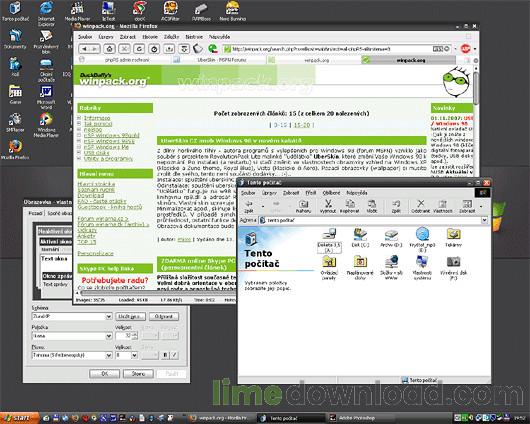Toggle italic font button in appearance dialog
530x424 pixels.
174,355
